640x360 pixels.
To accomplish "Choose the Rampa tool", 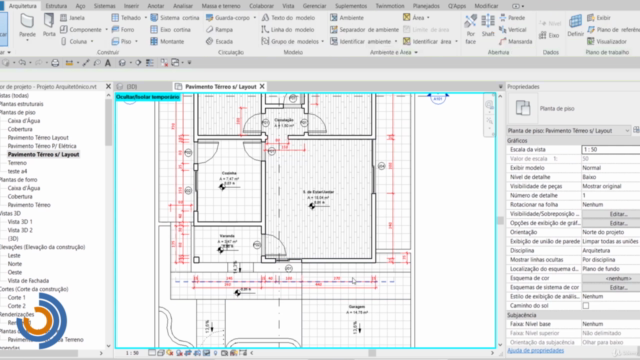I will point(219,30).
